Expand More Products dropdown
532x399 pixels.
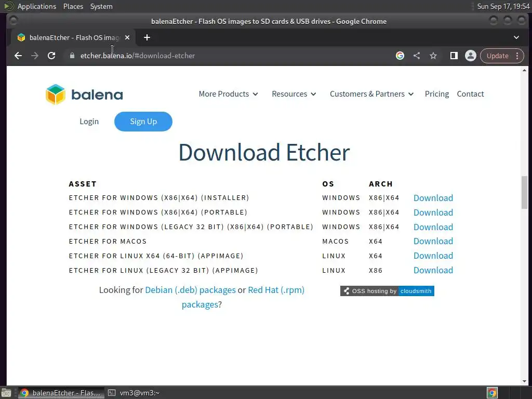tap(229, 94)
